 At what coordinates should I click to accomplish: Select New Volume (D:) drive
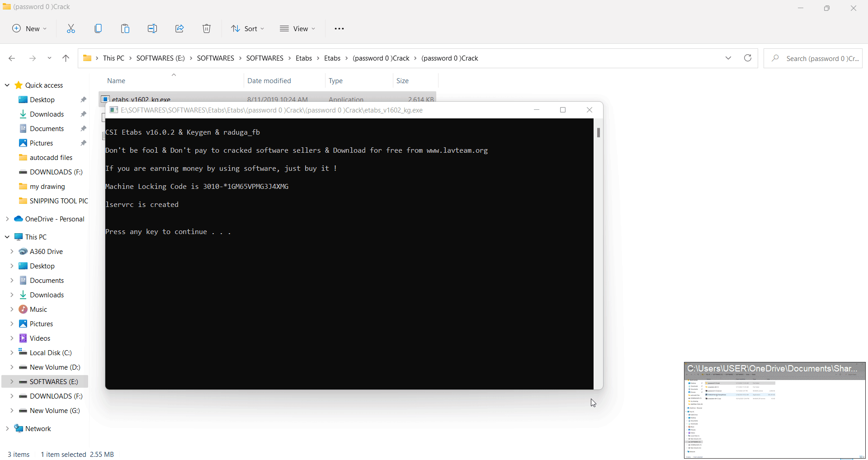pyautogui.click(x=55, y=367)
